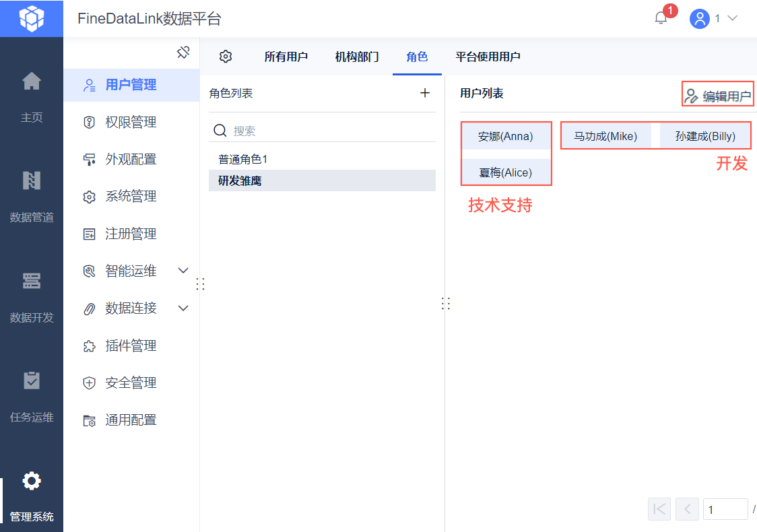The width and height of the screenshot is (757, 532).
Task: Click the FineDataLink cube logo
Action: [x=32, y=18]
